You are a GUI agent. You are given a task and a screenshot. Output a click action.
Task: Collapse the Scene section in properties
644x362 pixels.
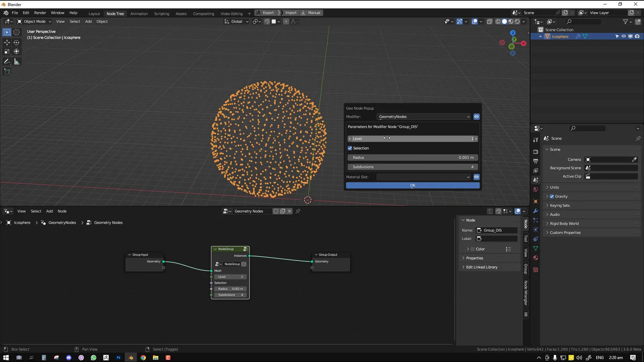tap(554, 149)
